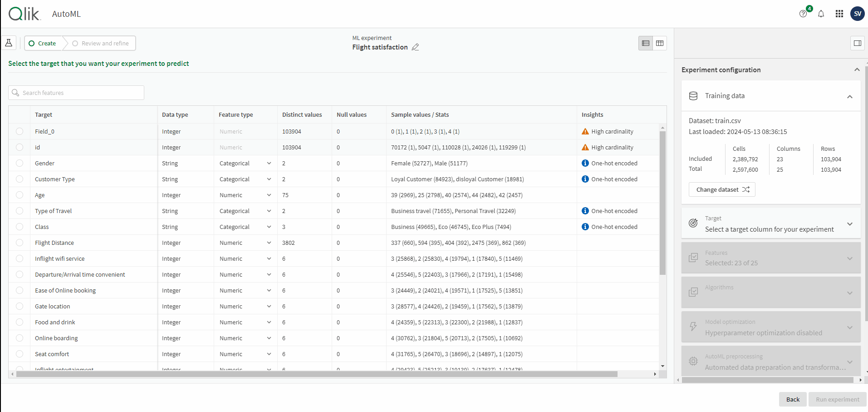Select the ML experiment flask icon
868x412 pixels.
pos(9,43)
